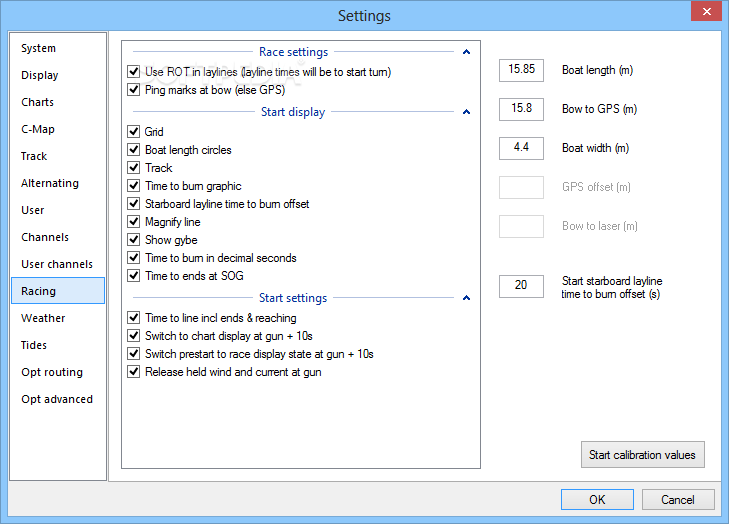Toggle Boat length circles checkbox
Screen dimensions: 729x524
(133, 150)
